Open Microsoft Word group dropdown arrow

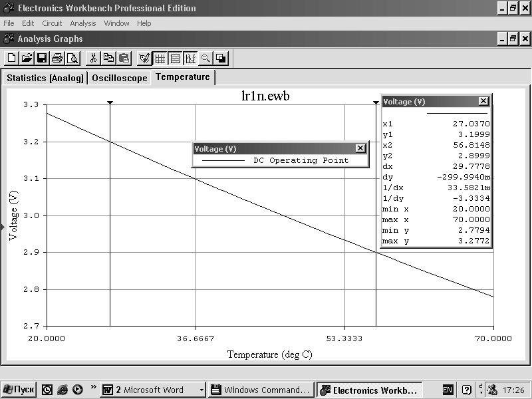tap(201, 390)
